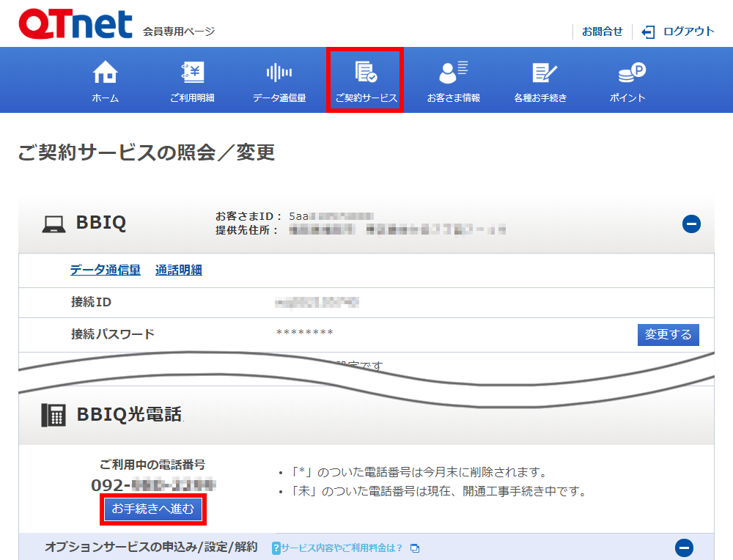Click the BBIQ光電話 section heading
Image resolution: width=733 pixels, height=560 pixels.
pyautogui.click(x=129, y=415)
